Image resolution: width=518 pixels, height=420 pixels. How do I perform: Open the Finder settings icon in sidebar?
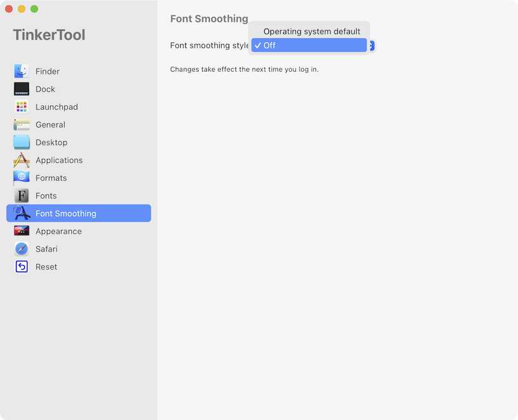pos(22,71)
